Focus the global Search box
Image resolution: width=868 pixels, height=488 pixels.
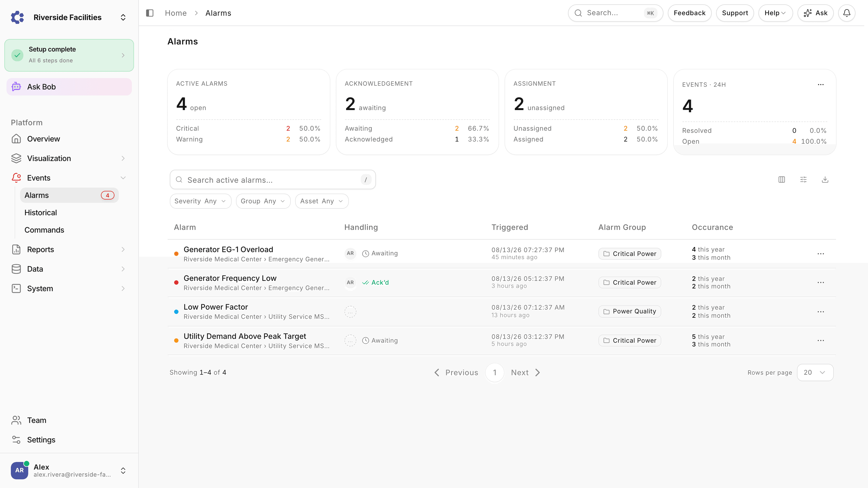(x=615, y=13)
